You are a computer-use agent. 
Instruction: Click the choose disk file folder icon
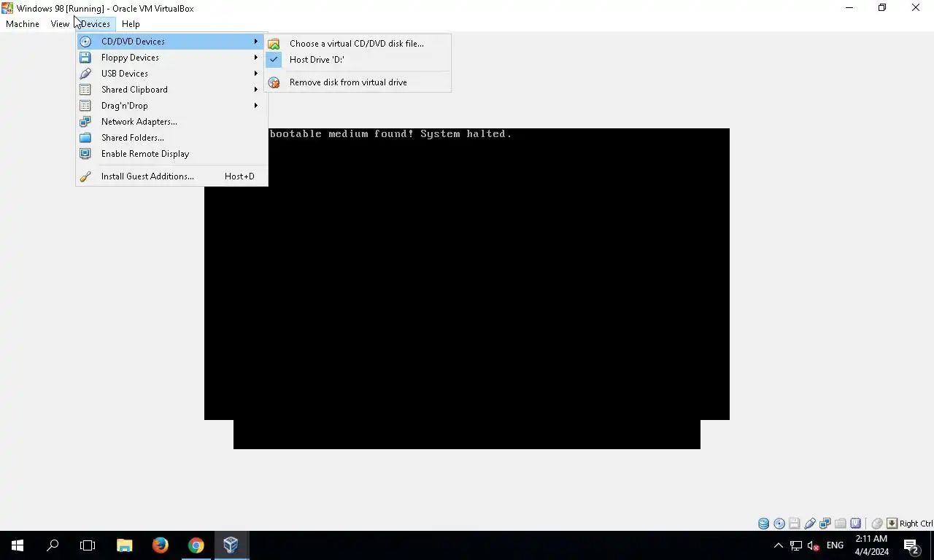tap(274, 44)
